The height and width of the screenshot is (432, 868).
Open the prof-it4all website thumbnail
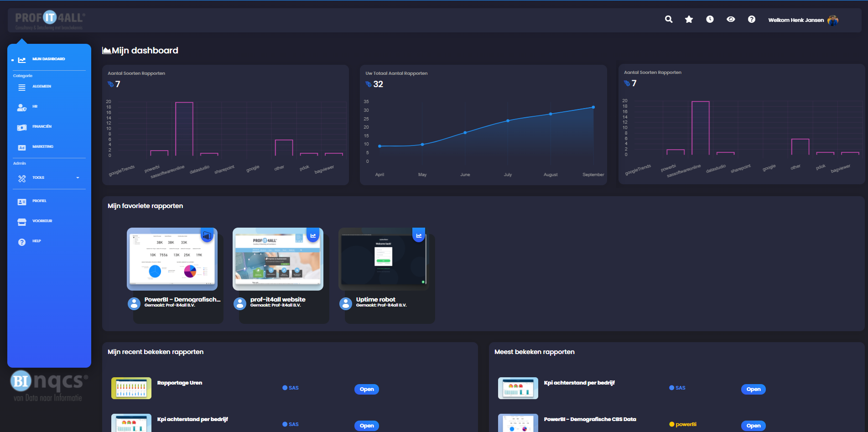[x=278, y=259]
